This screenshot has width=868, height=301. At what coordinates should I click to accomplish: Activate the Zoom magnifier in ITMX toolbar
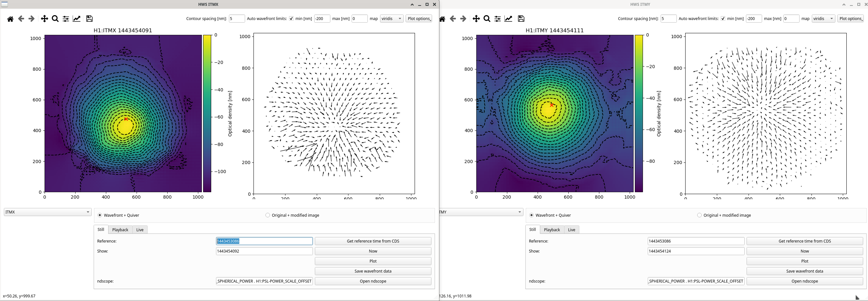tap(55, 19)
